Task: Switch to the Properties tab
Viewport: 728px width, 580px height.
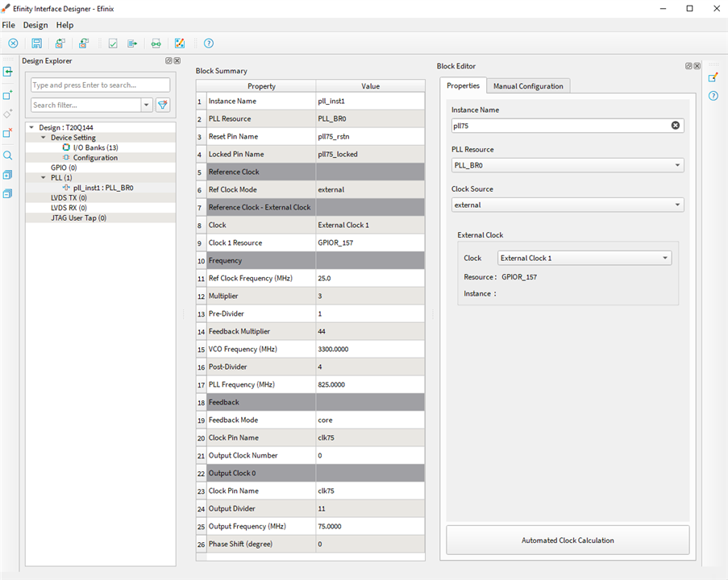Action: click(463, 86)
